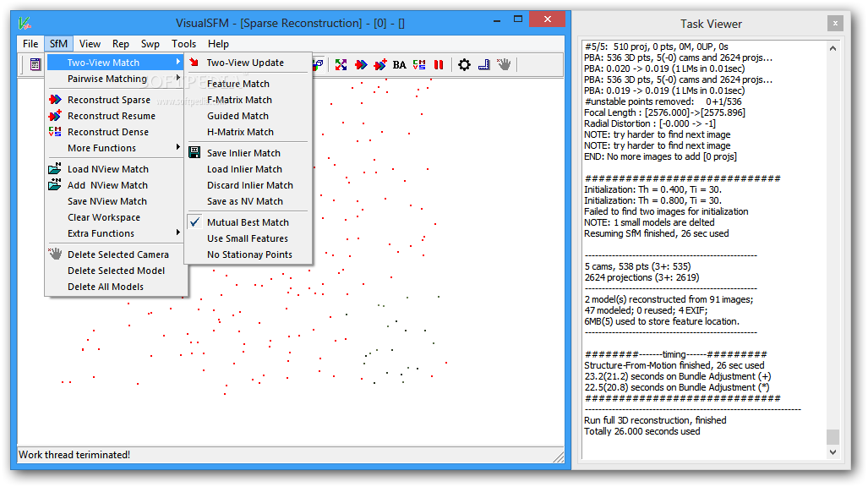Screen dimensions: 868x487
Task: Click 'Totally 26.000 seconds used' log line
Action: point(642,431)
